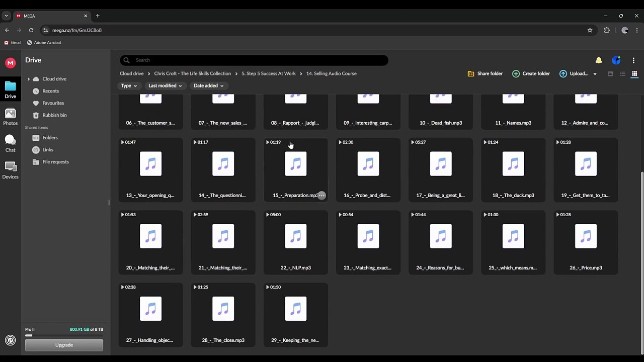Open the account avatar menu
644x362 pixels.
[616, 60]
